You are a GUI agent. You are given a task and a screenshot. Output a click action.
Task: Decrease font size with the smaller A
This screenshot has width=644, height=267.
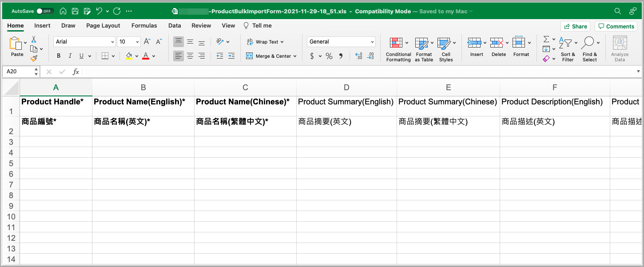click(x=159, y=42)
